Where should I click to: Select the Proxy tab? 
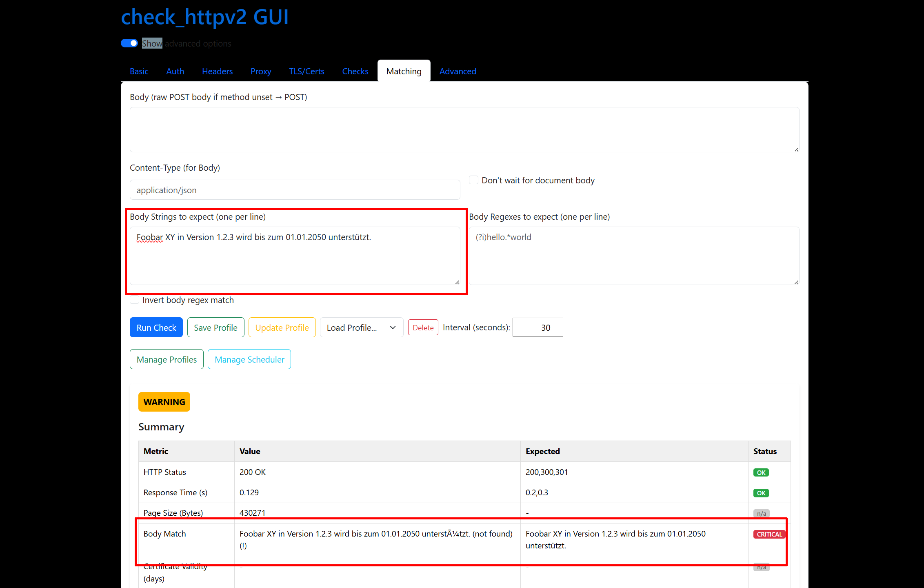pyautogui.click(x=261, y=71)
